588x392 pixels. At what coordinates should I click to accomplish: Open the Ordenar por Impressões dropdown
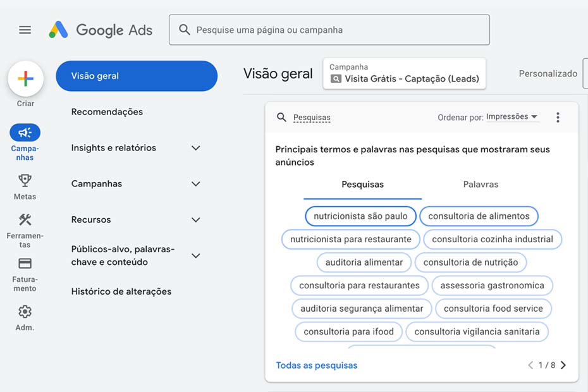coord(511,117)
